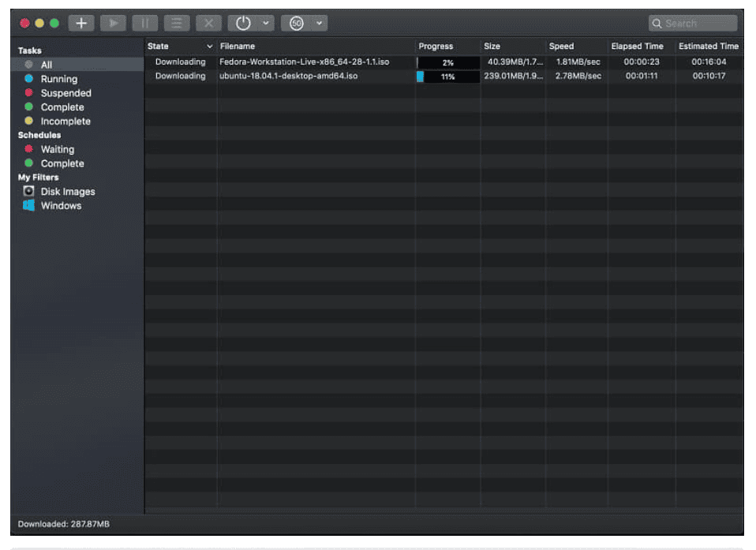This screenshot has height=550, width=756.
Task: Add a new download with plus button
Action: tap(81, 23)
